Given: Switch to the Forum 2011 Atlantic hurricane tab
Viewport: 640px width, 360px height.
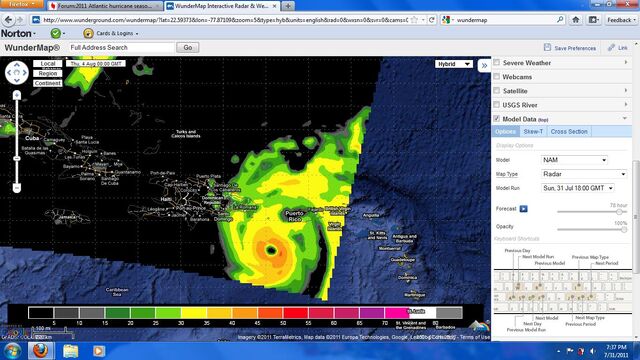Looking at the screenshot, I should coord(105,6).
